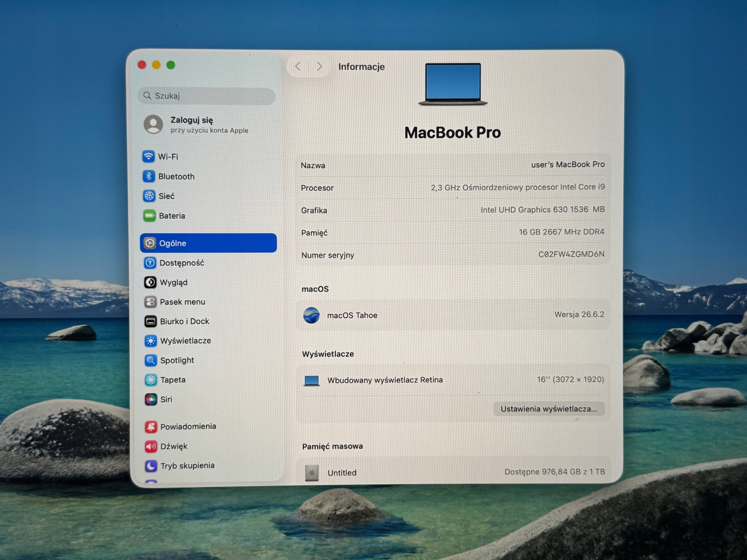
Task: Click the Wersja 26.6.2 text
Action: coord(579,314)
